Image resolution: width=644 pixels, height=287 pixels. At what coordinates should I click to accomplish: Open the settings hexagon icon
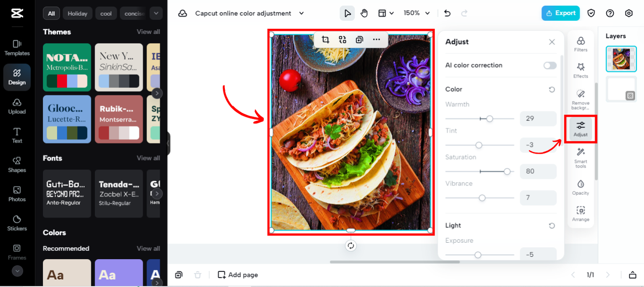[x=629, y=13]
